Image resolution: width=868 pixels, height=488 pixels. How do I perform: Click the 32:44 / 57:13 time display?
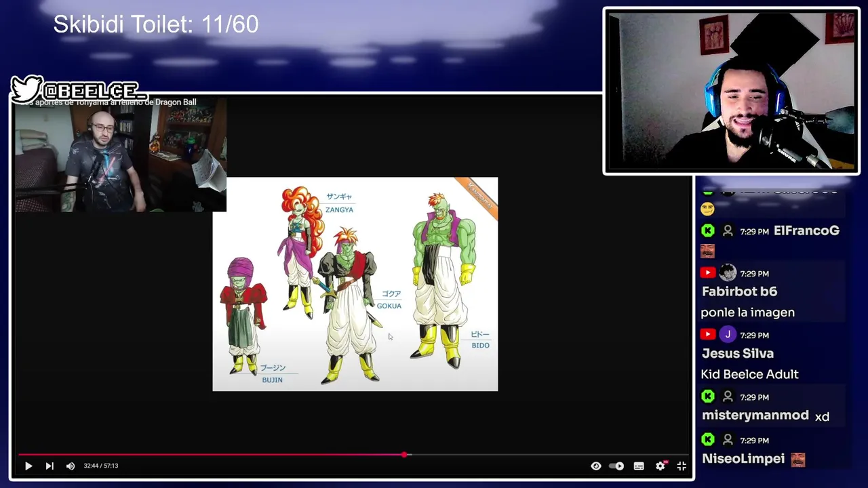[101, 466]
